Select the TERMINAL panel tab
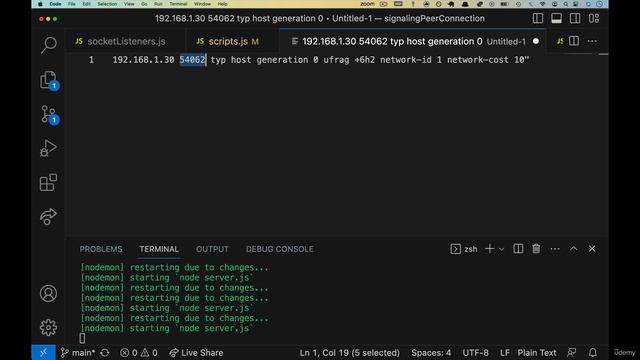Screen dimensions: 640x360 (159, 249)
